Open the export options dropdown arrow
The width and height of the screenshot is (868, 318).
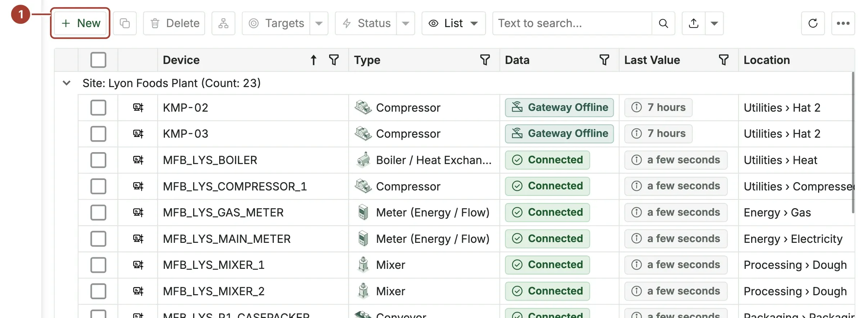[x=714, y=23]
